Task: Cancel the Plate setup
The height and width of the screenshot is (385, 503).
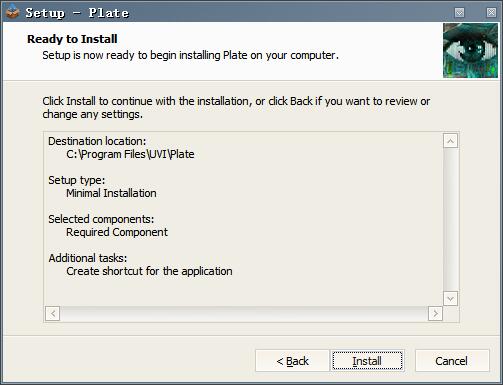Action: tap(452, 361)
